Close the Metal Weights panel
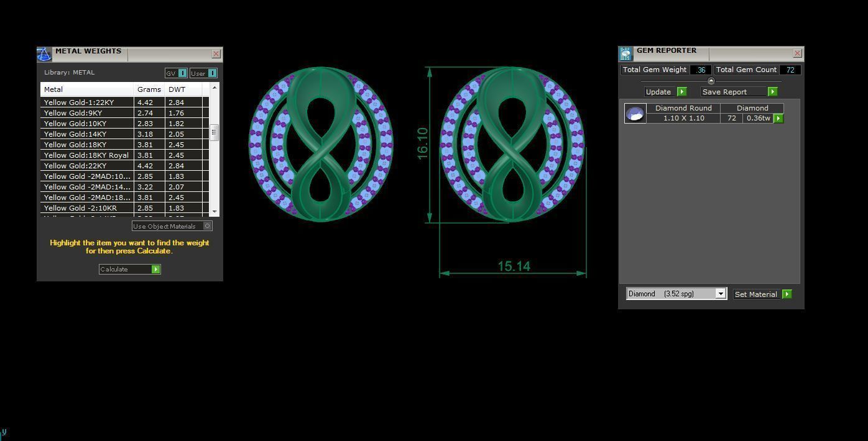868x441 pixels. click(216, 54)
